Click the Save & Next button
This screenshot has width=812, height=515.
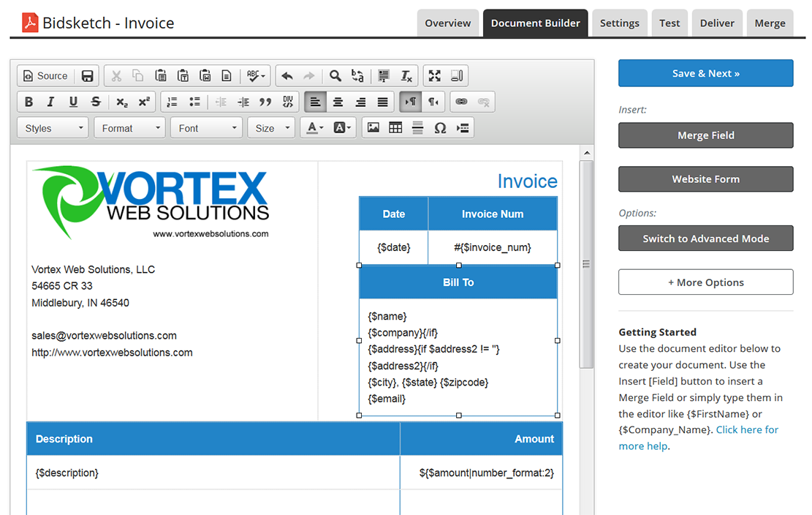pyautogui.click(x=705, y=73)
